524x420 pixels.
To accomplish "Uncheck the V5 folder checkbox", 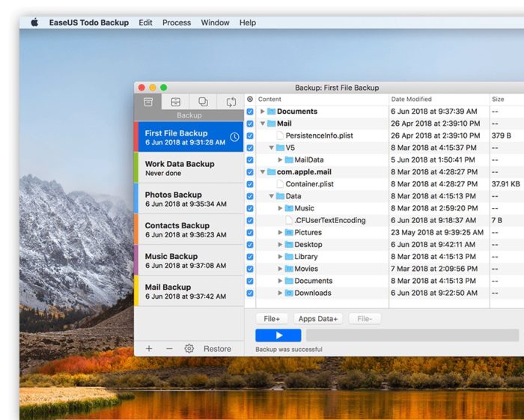I will click(x=250, y=147).
